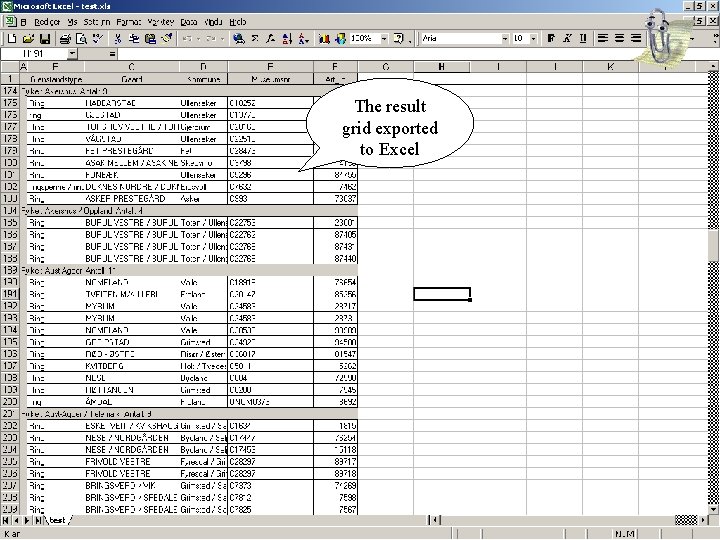Image resolution: width=720 pixels, height=540 pixels.
Task: Click the Redo arrow icon
Action: [x=211, y=39]
